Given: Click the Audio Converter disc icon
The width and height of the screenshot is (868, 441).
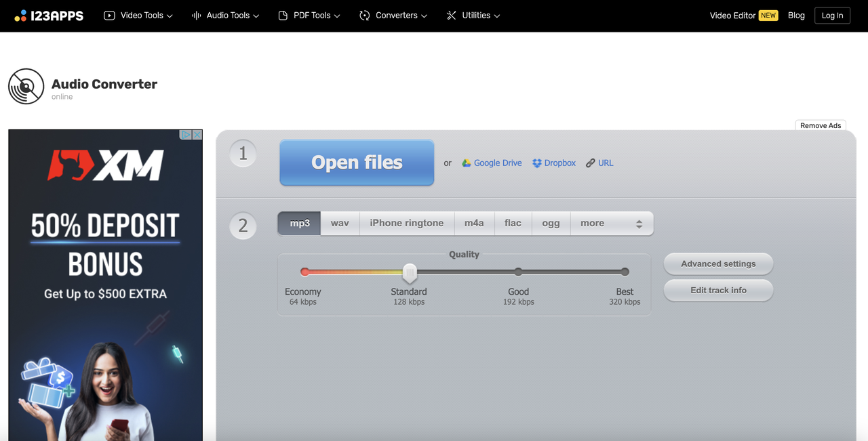Looking at the screenshot, I should pyautogui.click(x=26, y=87).
